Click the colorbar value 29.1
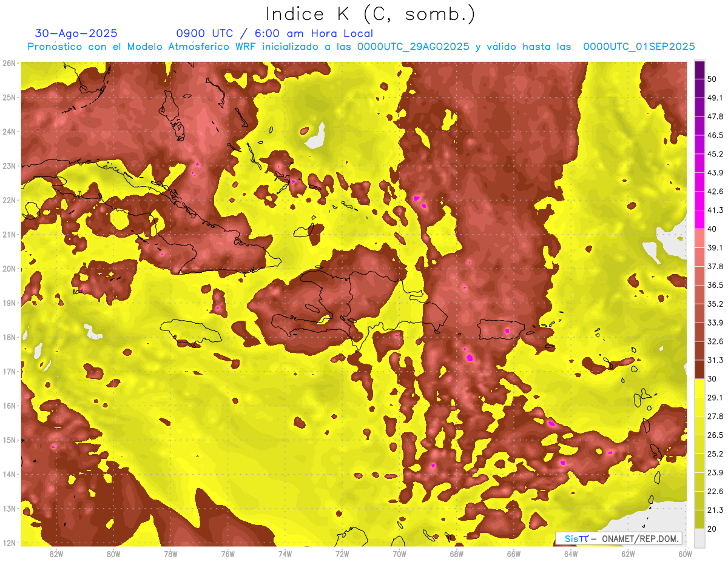Screen dimensions: 728x562 [715, 398]
